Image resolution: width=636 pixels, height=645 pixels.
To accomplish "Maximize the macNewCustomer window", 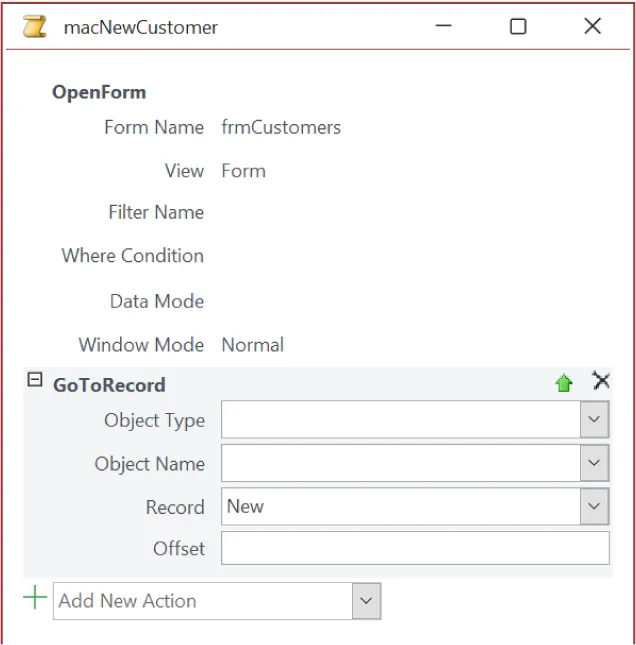I will tap(518, 27).
